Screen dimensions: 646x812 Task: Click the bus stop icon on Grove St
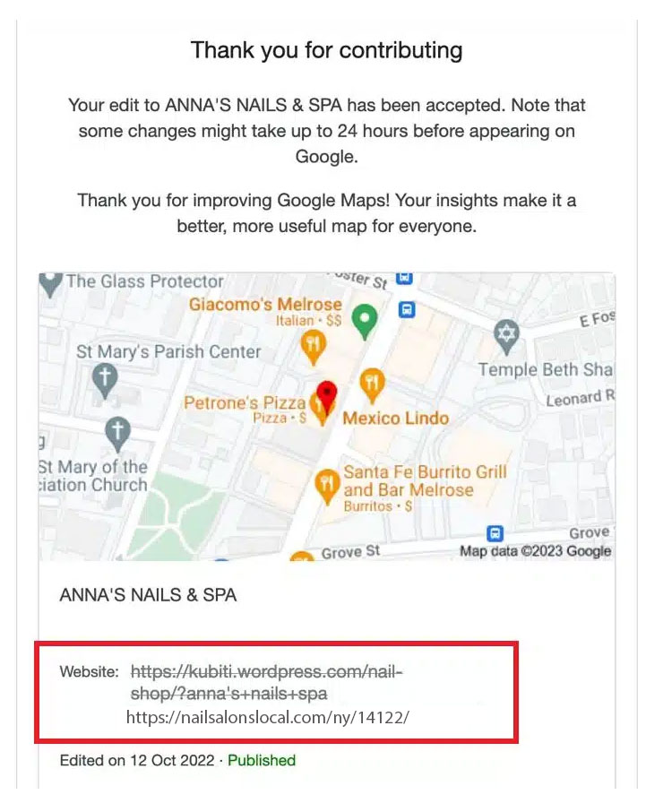pyautogui.click(x=495, y=533)
